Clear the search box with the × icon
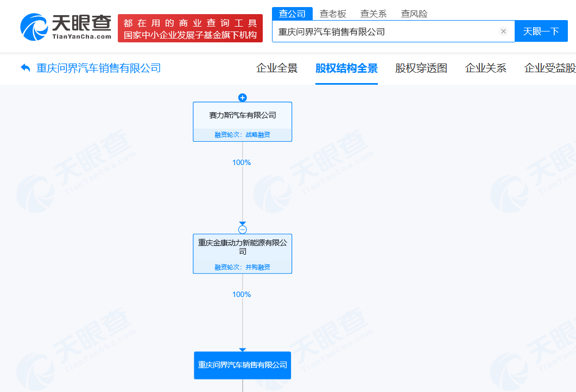The width and height of the screenshot is (576, 392). point(503,31)
